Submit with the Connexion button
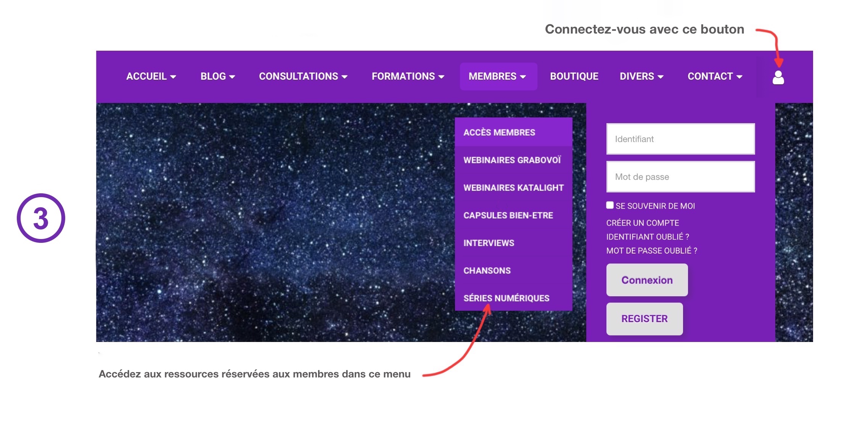This screenshot has height=427, width=868. coord(647,280)
